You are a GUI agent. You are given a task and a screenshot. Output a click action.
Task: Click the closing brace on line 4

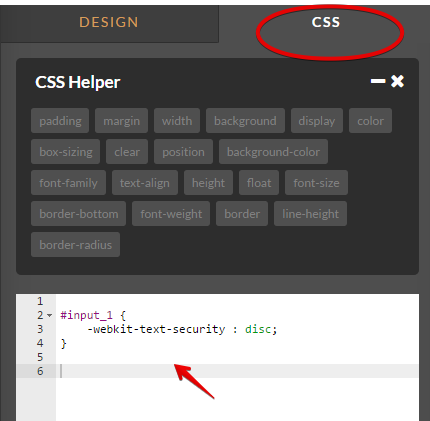coord(63,343)
